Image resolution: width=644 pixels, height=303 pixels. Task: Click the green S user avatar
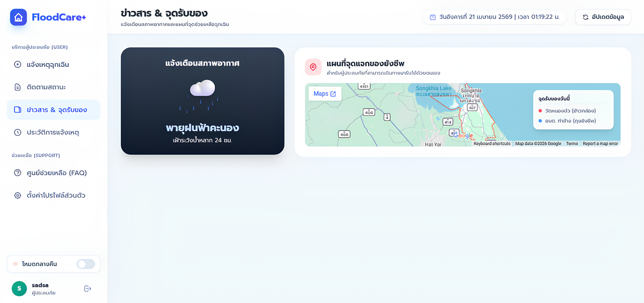[x=19, y=288]
